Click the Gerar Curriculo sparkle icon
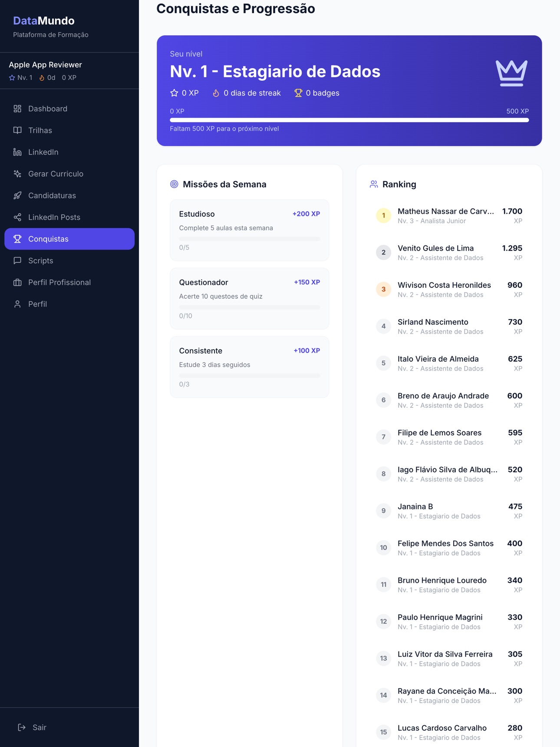 pyautogui.click(x=17, y=174)
